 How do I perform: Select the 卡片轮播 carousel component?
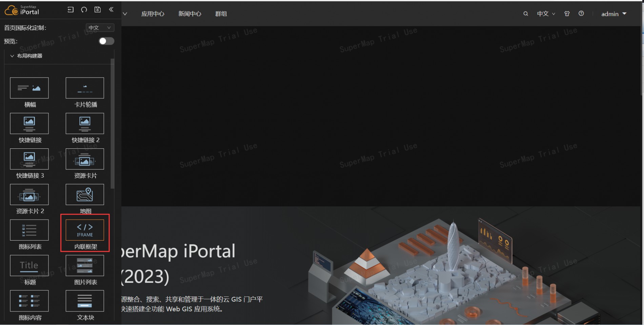[x=85, y=93]
